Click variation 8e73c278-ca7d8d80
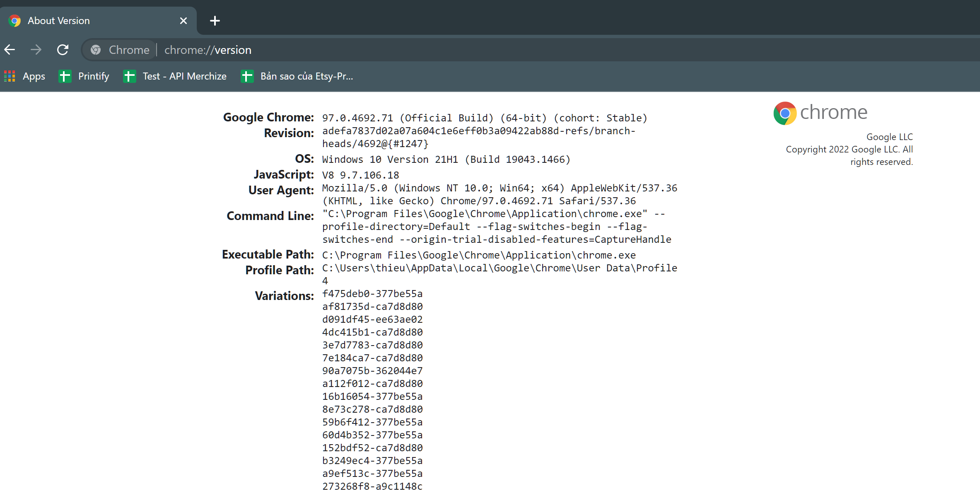Viewport: 980px width, 491px height. [372, 409]
